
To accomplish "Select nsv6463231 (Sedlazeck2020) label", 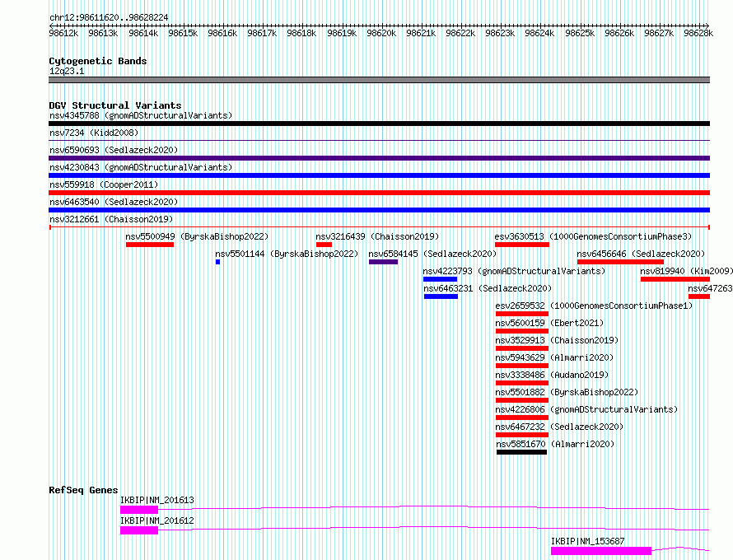I will [488, 288].
